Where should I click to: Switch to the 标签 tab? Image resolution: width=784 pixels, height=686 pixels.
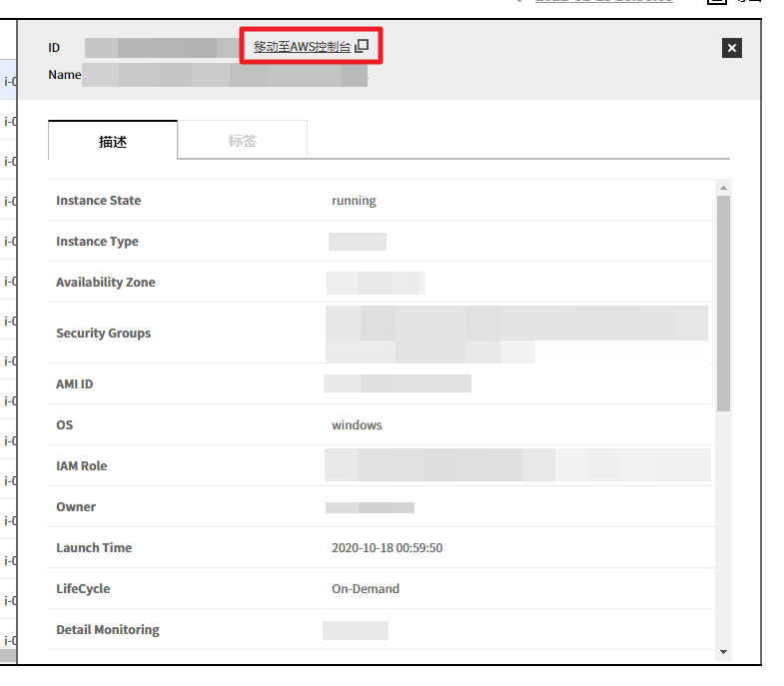pyautogui.click(x=242, y=141)
